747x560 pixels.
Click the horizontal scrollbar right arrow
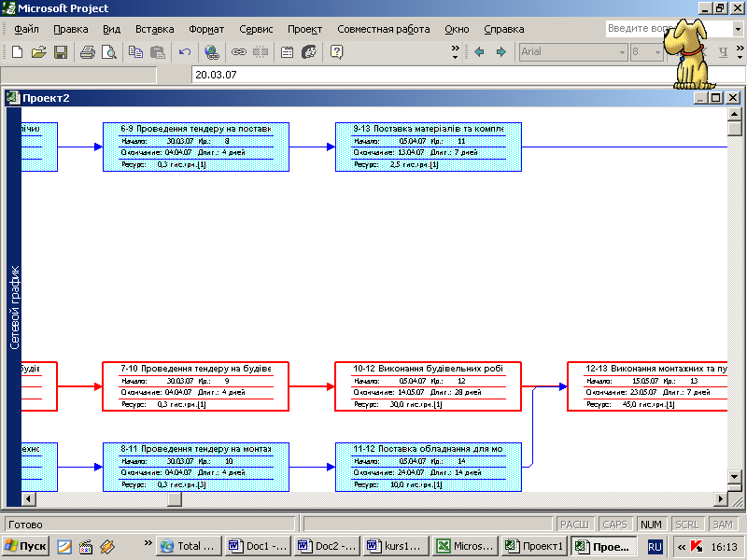pyautogui.click(x=719, y=499)
